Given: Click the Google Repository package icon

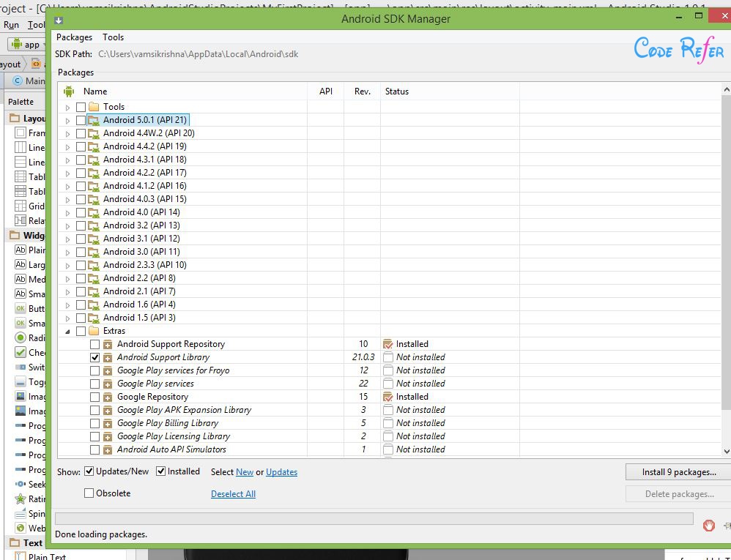Looking at the screenshot, I should click(108, 397).
